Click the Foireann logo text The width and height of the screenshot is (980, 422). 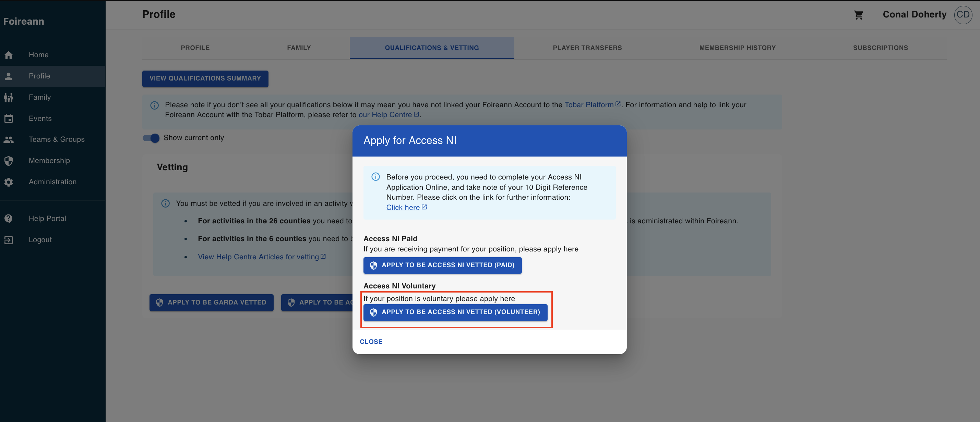click(x=24, y=21)
